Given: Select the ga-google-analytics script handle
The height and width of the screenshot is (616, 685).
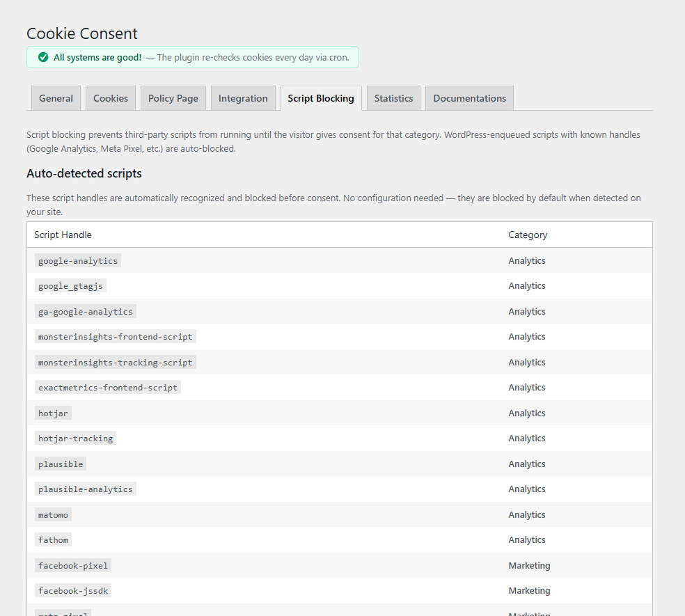Looking at the screenshot, I should coord(85,311).
